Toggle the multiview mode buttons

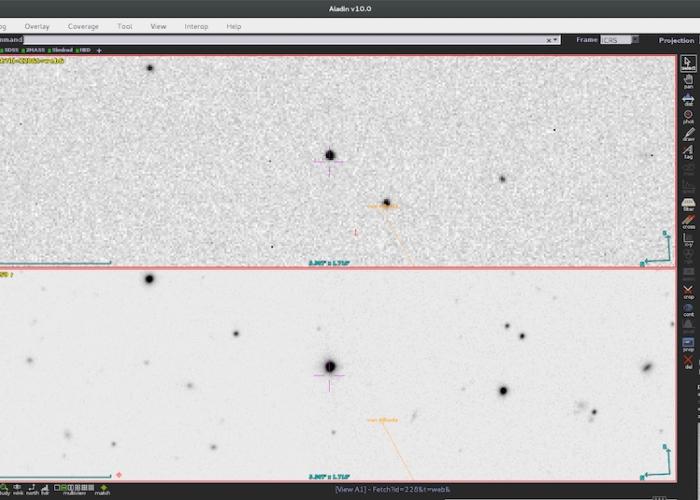click(73, 488)
